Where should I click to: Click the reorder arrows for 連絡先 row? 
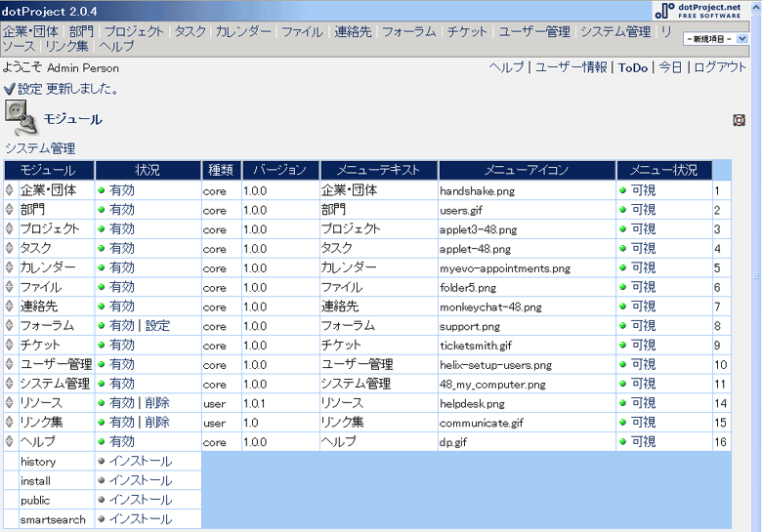[x=9, y=307]
